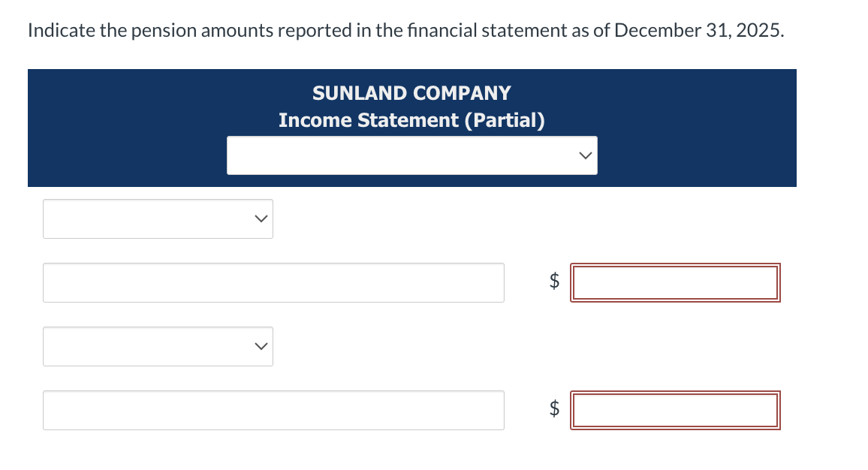Click the chevron on the second category dropdown
The image size is (868, 470).
pos(261,346)
